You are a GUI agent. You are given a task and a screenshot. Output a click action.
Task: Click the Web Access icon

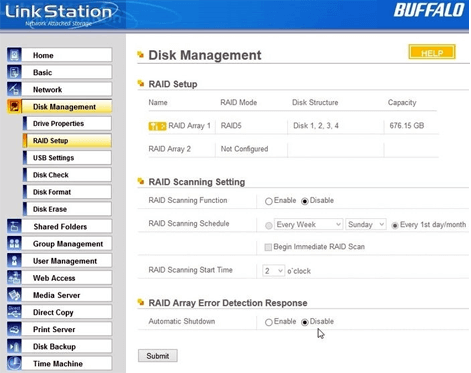[14, 278]
